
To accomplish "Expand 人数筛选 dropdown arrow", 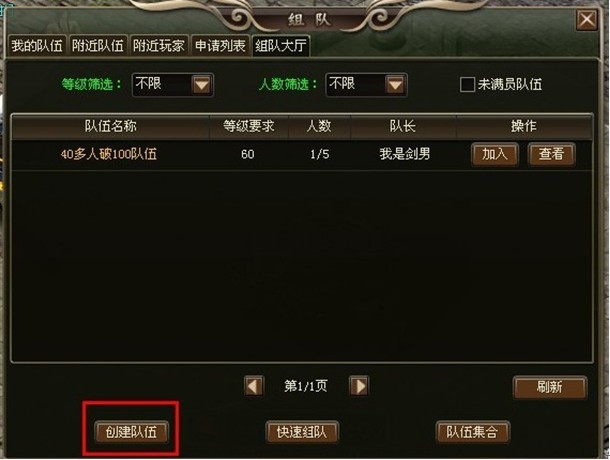I will coord(395,84).
